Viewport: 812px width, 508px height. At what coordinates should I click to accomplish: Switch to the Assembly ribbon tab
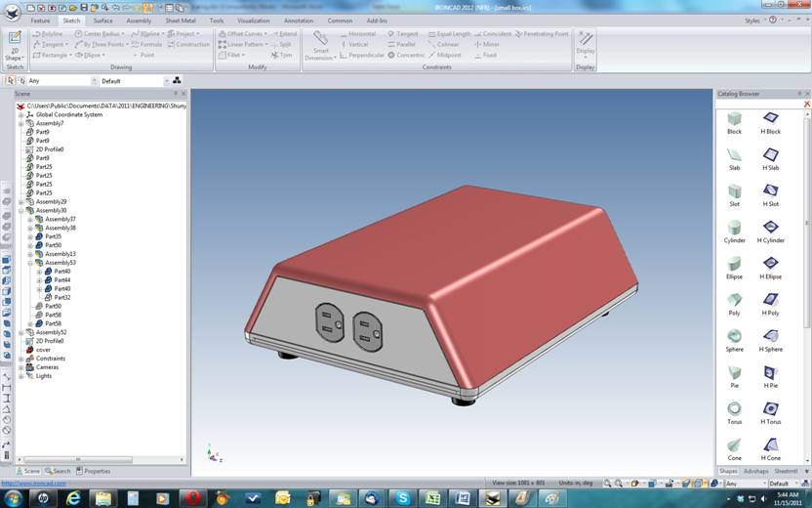tap(139, 20)
